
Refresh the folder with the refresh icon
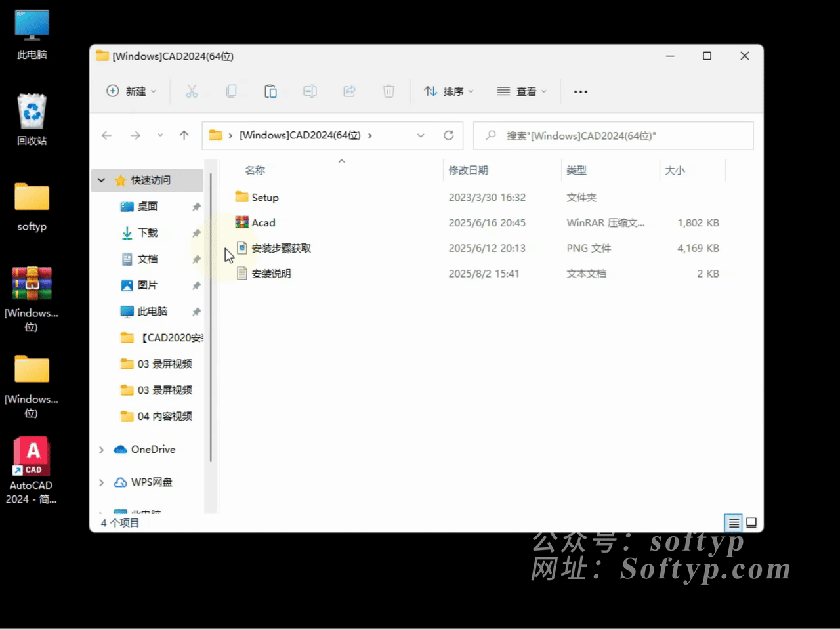[449, 135]
